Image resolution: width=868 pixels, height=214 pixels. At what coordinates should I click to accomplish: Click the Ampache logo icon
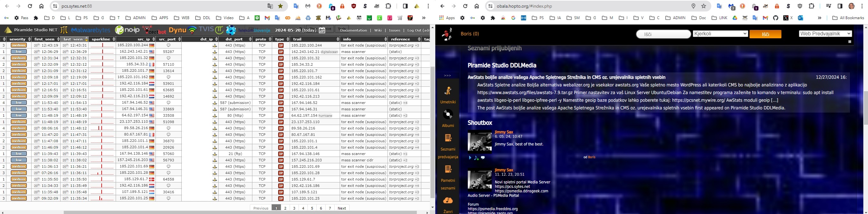(x=447, y=34)
